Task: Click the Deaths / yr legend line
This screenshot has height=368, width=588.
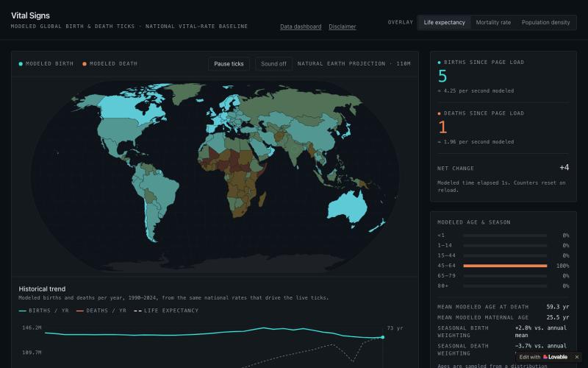Action: click(x=80, y=311)
